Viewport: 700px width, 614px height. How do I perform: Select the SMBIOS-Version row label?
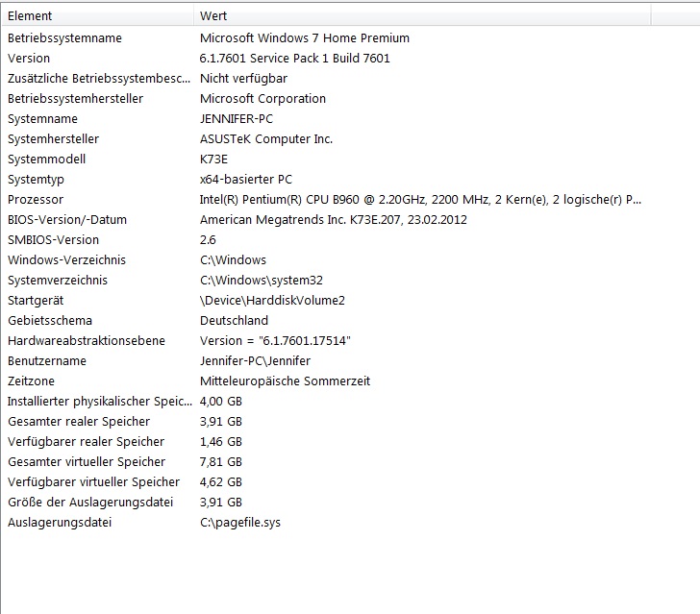53,239
